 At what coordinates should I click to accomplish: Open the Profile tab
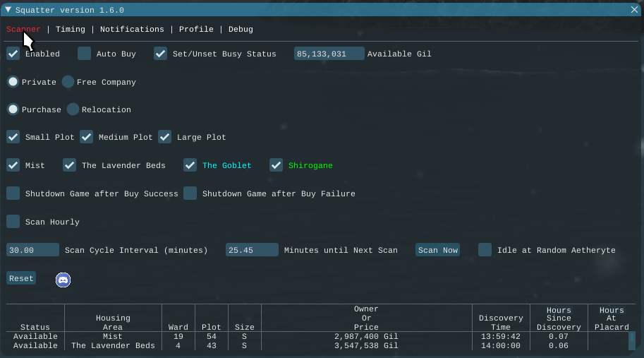click(196, 30)
